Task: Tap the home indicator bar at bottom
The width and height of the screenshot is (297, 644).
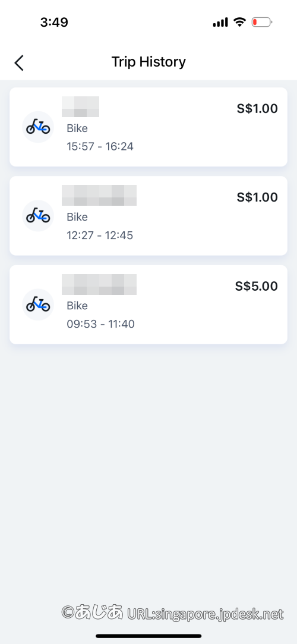Action: (148, 636)
